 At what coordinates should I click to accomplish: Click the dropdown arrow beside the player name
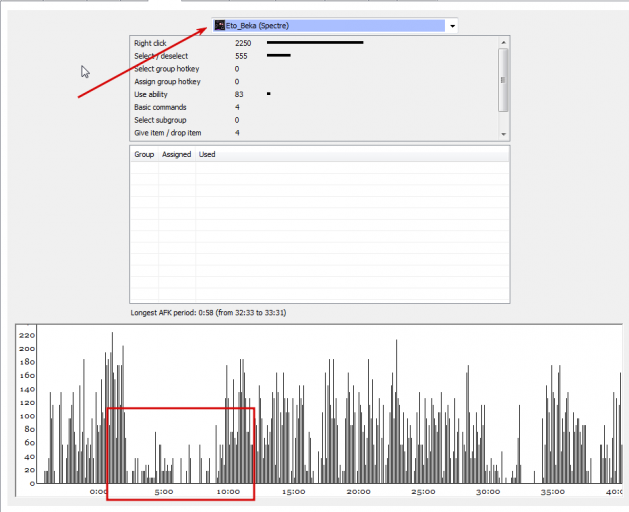click(x=452, y=26)
